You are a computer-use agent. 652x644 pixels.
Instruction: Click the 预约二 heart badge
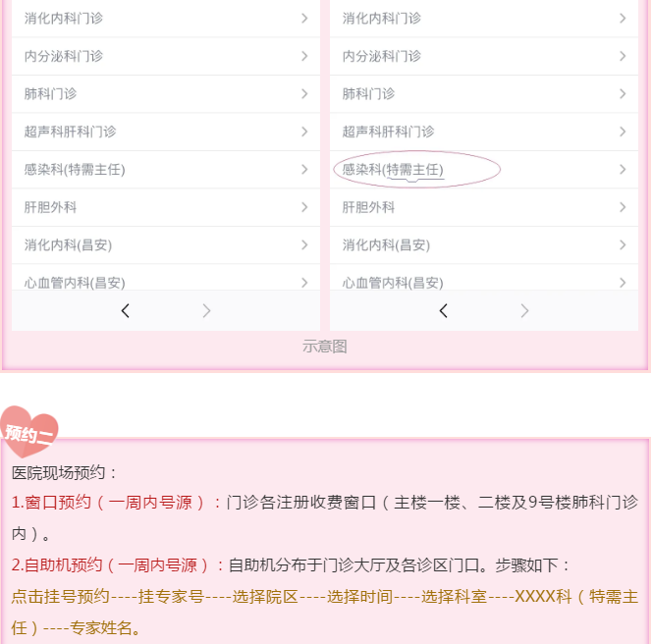(29, 432)
